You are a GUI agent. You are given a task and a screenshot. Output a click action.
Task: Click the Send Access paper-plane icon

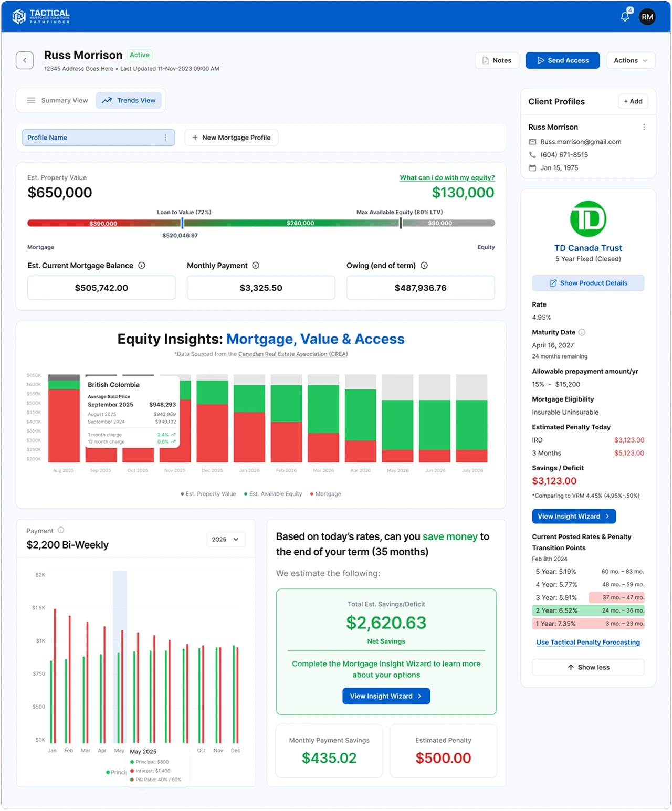click(541, 60)
